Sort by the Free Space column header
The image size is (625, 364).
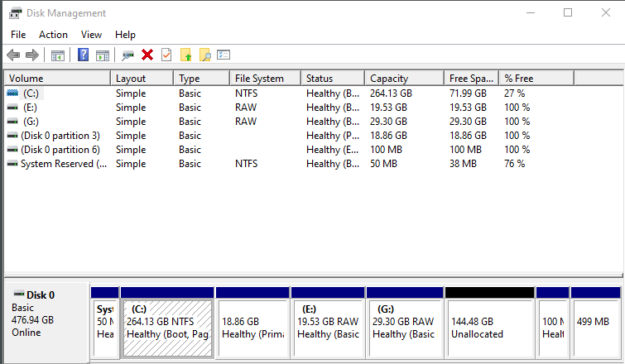pyautogui.click(x=472, y=79)
